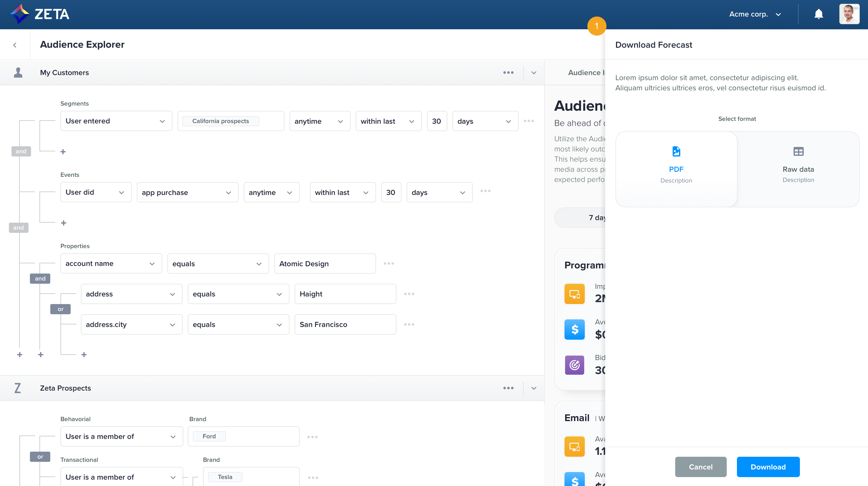Select the PDF format card

[x=676, y=169]
